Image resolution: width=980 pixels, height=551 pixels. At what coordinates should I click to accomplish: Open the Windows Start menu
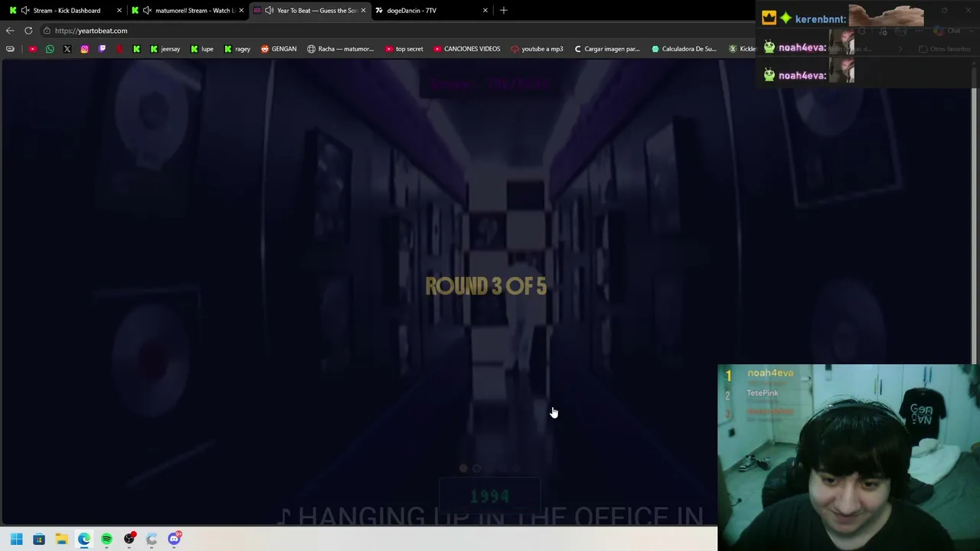[16, 540]
